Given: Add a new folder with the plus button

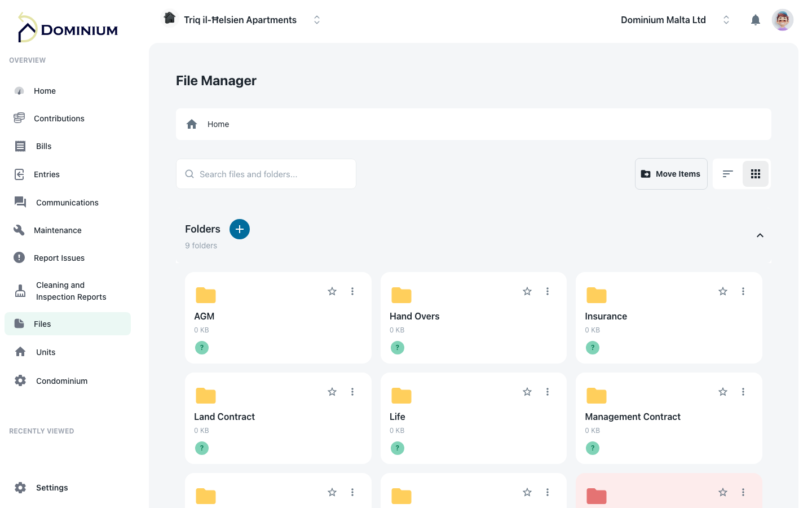Looking at the screenshot, I should click(x=240, y=229).
